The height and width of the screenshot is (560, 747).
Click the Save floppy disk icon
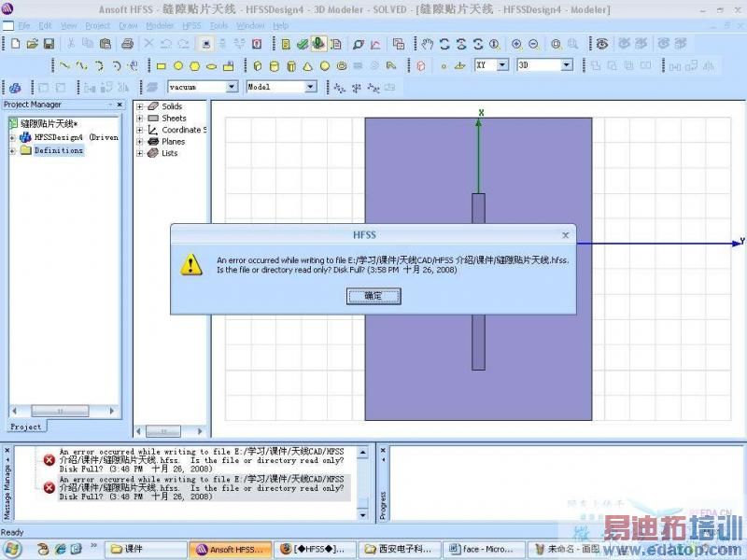tap(49, 44)
